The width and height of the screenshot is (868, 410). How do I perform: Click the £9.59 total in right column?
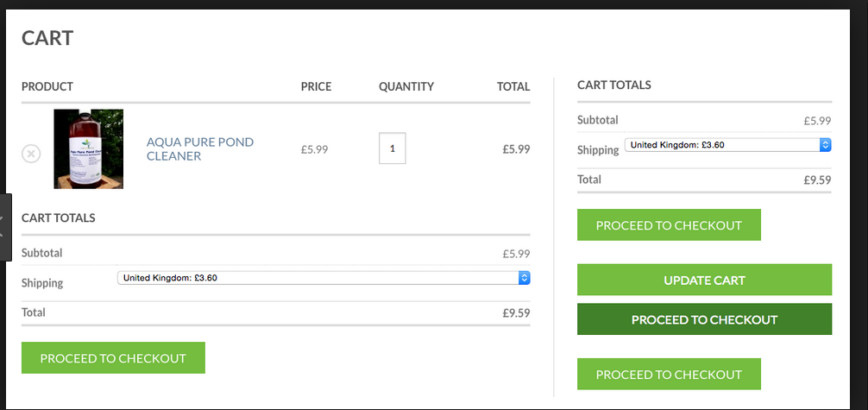[x=816, y=180]
